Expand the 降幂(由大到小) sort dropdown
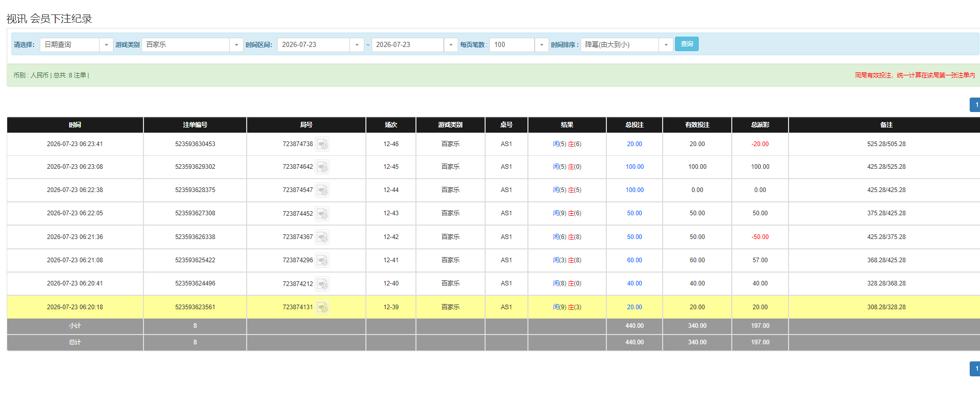This screenshot has width=980, height=413. click(666, 45)
